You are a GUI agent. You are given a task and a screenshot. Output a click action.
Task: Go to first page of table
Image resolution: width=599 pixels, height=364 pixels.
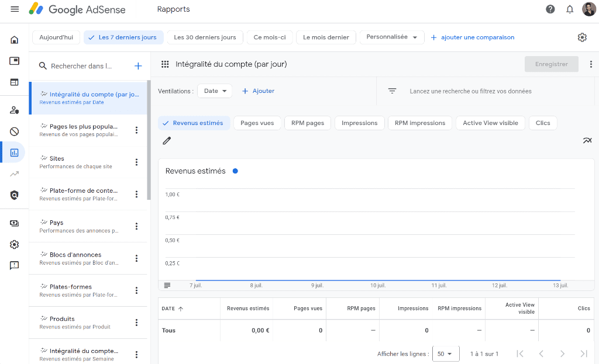pos(520,353)
